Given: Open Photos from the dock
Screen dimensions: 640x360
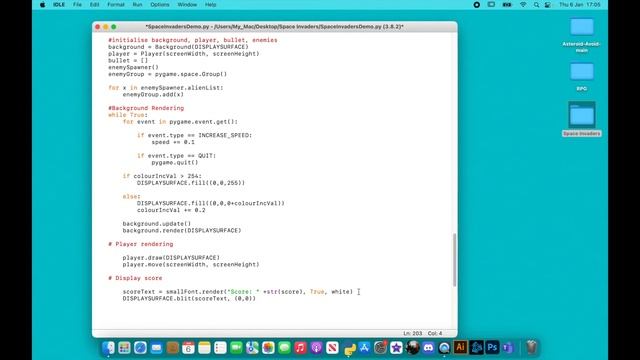Looking at the screenshot, I should coord(268,348).
